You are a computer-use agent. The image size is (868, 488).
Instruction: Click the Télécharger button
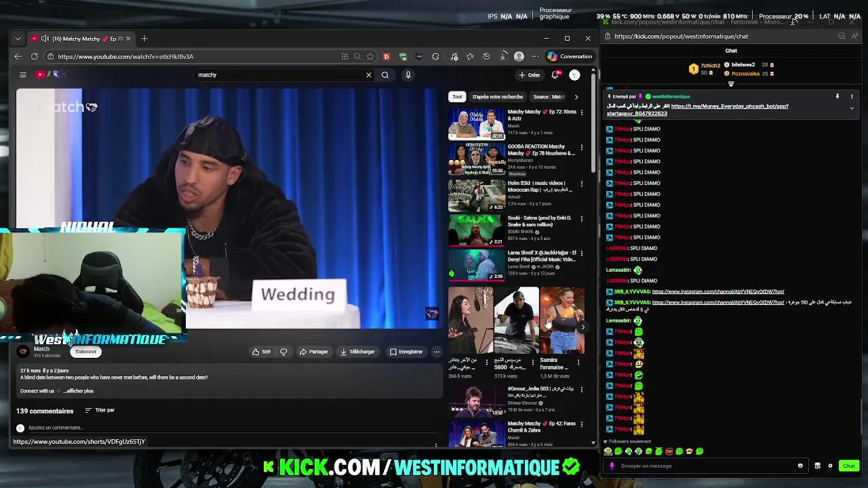click(x=357, y=352)
